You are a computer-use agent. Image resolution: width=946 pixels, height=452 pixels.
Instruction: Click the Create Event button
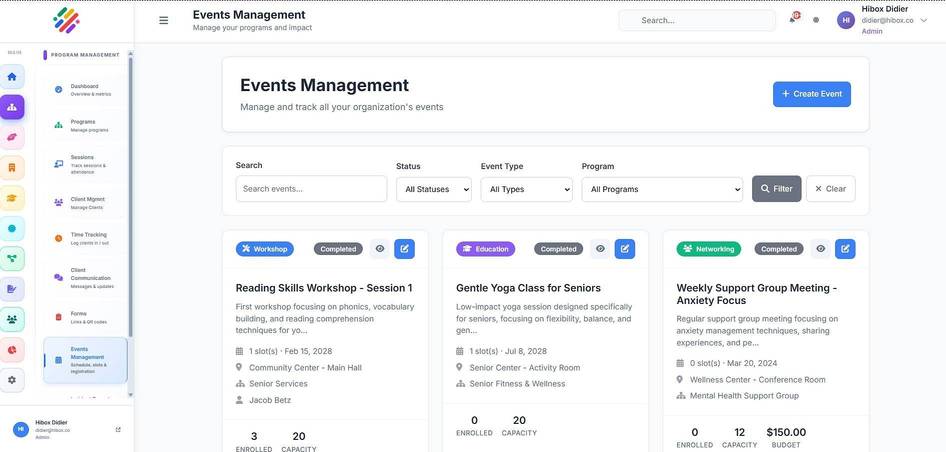click(x=811, y=94)
